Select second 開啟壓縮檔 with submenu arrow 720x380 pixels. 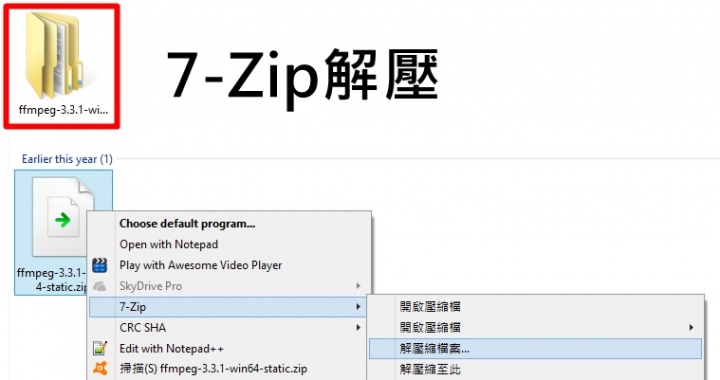pos(535,327)
